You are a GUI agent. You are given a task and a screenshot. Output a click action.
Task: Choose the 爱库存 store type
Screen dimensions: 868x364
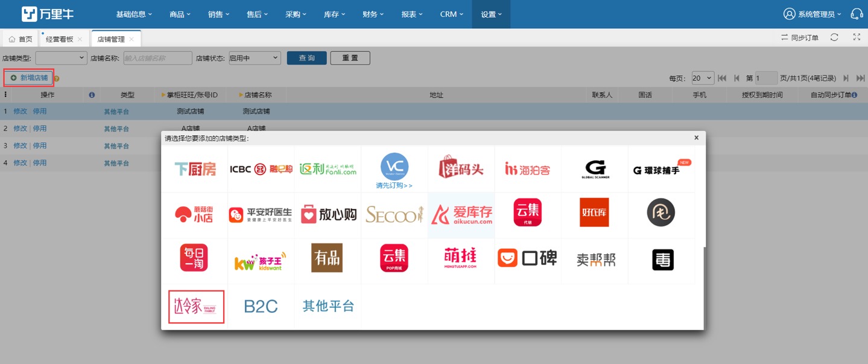(x=461, y=214)
